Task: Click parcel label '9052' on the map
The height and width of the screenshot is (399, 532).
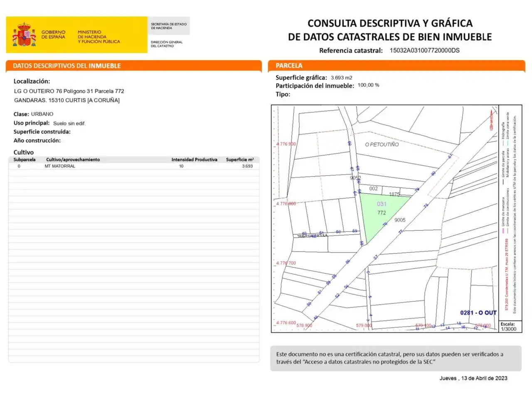Action: click(x=355, y=178)
